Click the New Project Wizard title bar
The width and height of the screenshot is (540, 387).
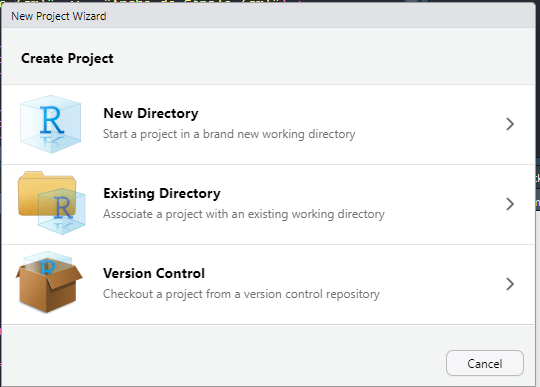pyautogui.click(x=268, y=16)
